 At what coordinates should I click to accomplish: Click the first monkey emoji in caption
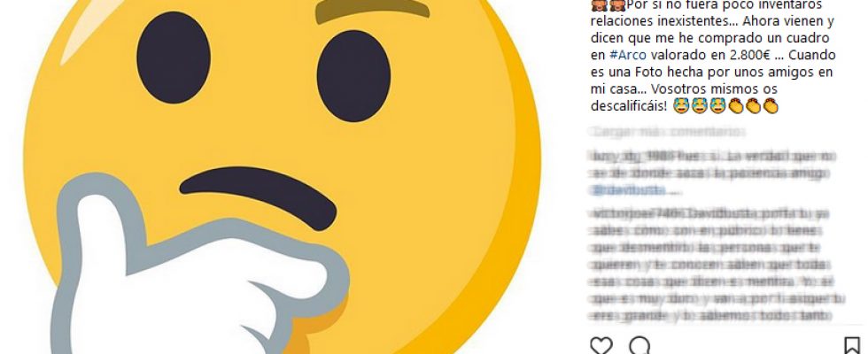pos(599,5)
